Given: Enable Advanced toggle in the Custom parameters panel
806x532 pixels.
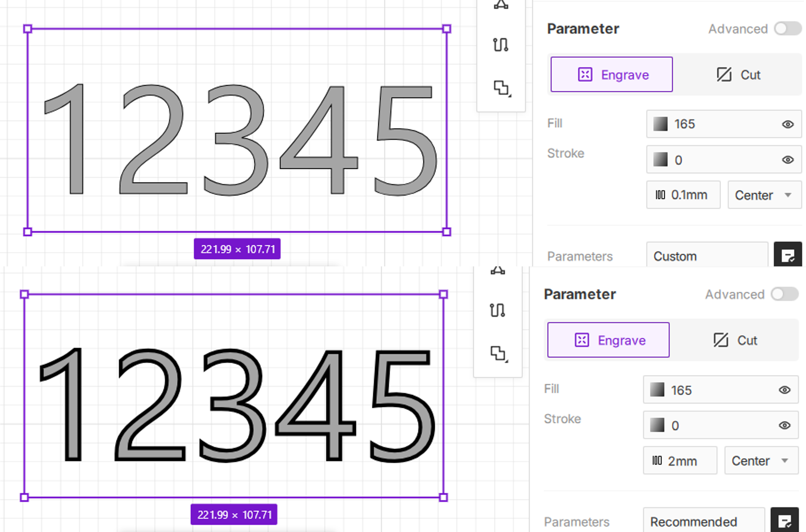Looking at the screenshot, I should 787,29.
